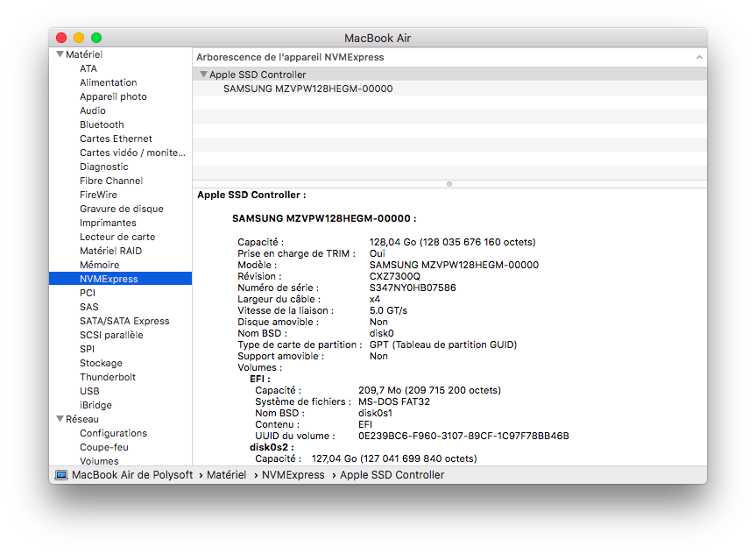Screen dimensions: 756x554
Task: Open the Audio hardware category
Action: tap(93, 110)
